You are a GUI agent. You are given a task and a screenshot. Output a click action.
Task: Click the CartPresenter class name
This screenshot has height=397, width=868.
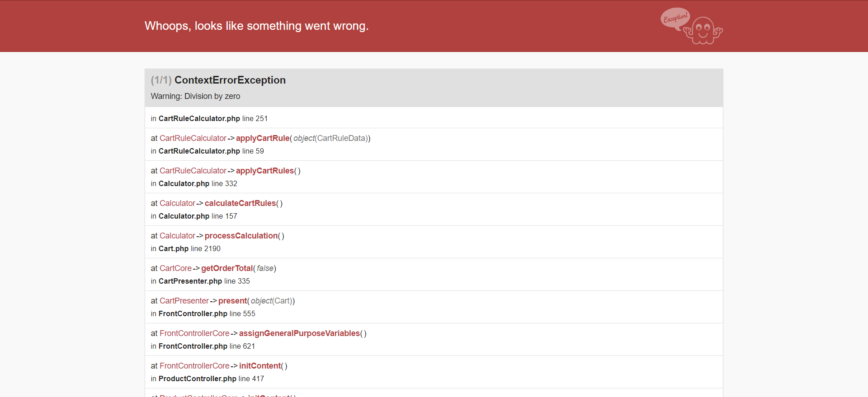[184, 301]
